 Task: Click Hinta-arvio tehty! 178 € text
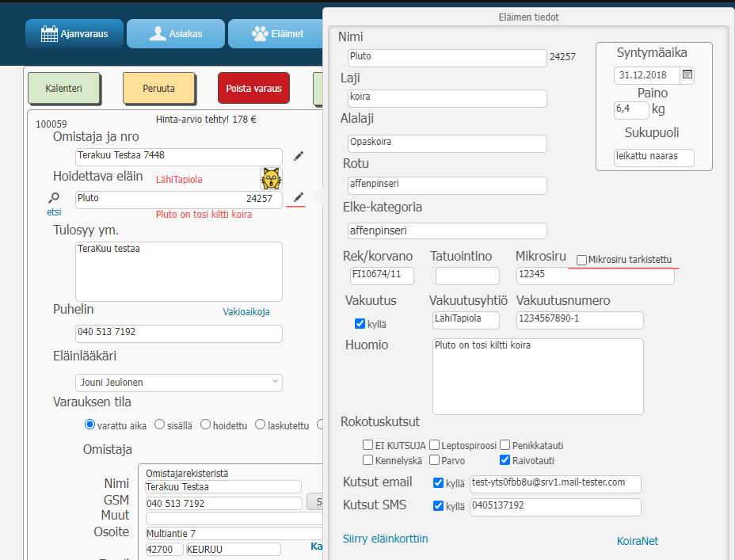point(206,120)
